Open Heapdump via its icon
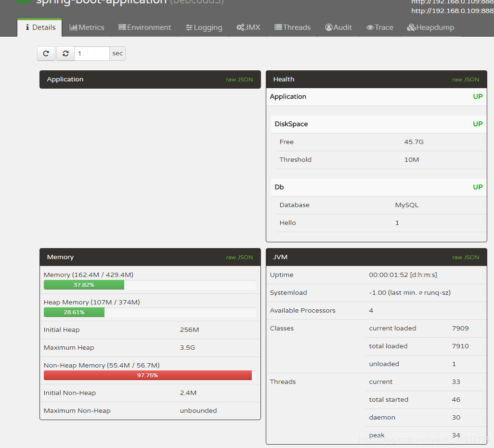 [411, 27]
